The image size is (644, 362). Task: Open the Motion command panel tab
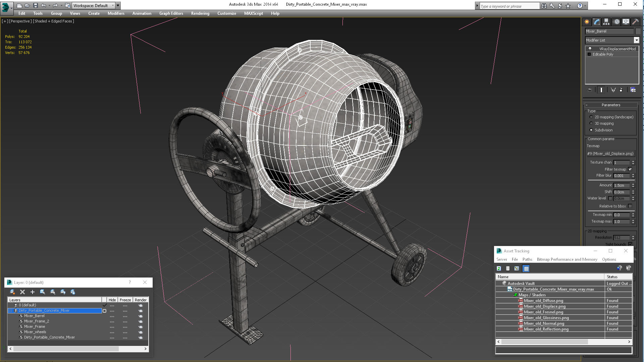(616, 22)
